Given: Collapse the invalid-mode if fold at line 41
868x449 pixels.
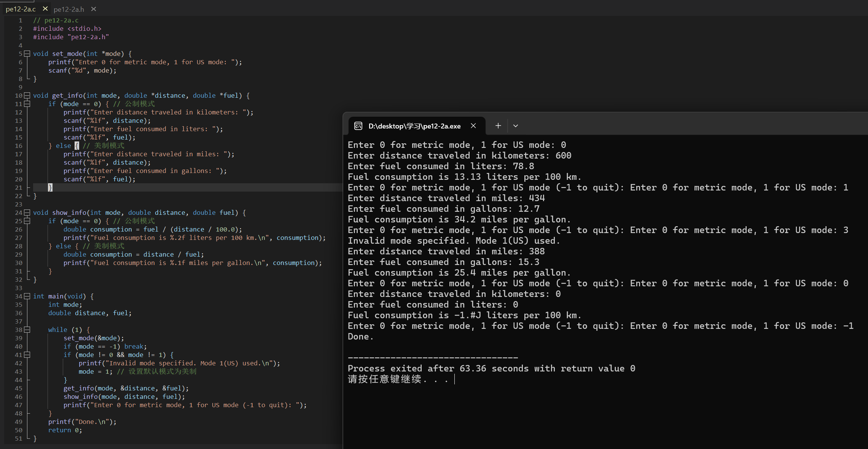Looking at the screenshot, I should (27, 355).
